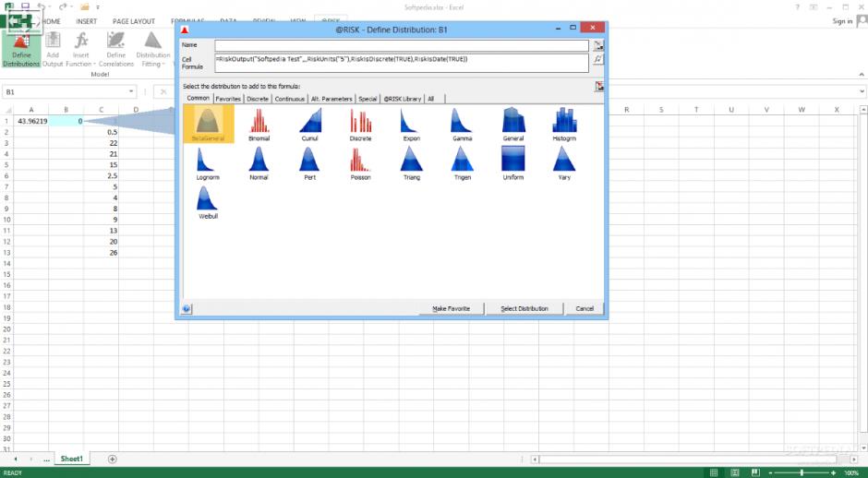Screen dimensions: 868x478
Task: Add a new sheet with plus button
Action: [x=113, y=460]
